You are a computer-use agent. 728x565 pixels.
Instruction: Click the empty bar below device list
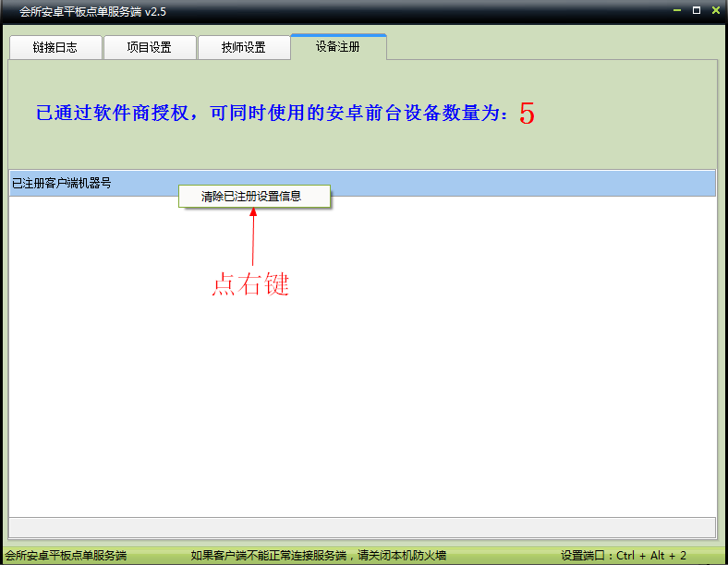point(362,527)
